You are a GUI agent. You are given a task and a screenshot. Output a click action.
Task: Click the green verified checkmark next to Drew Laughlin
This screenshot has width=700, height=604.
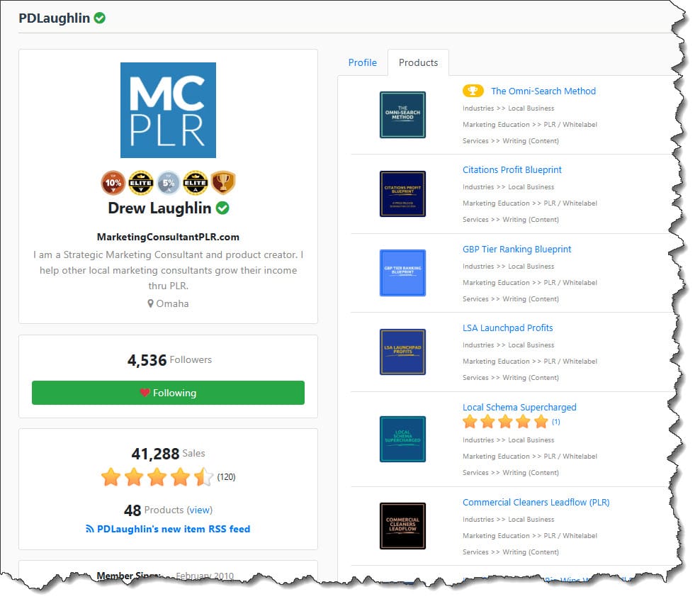(x=222, y=208)
